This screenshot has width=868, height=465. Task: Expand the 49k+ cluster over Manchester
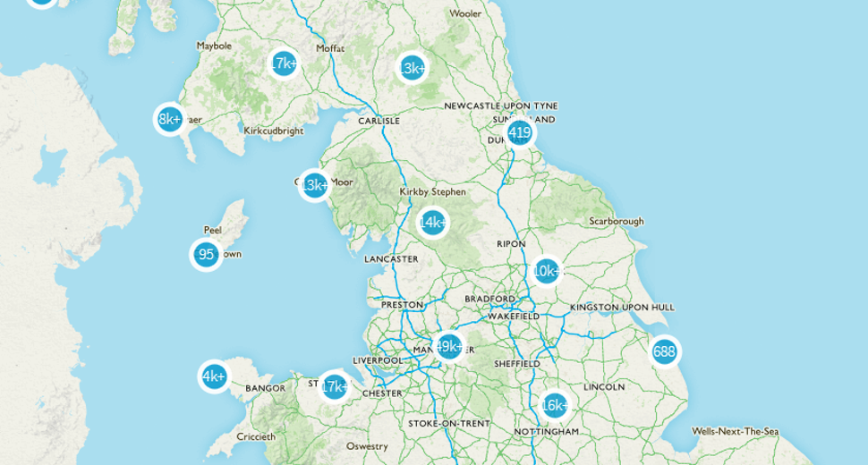click(x=448, y=347)
